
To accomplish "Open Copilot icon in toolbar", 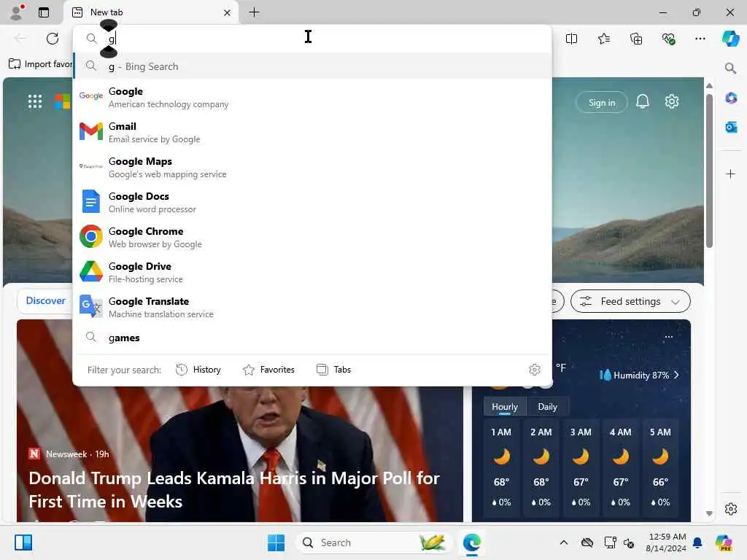I will pyautogui.click(x=730, y=39).
